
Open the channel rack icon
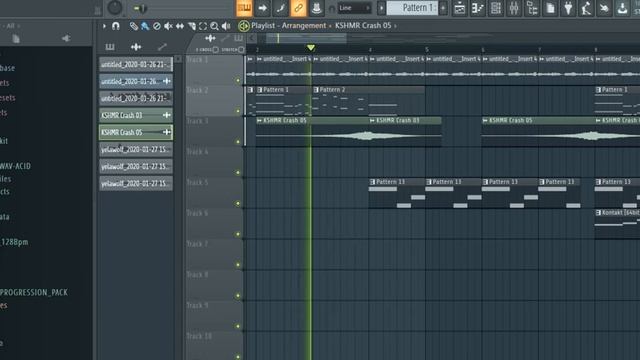(x=496, y=8)
